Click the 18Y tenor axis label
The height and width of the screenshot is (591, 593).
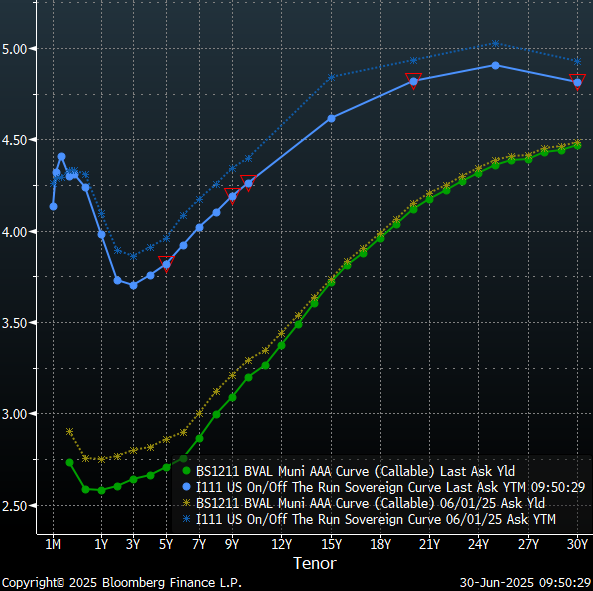coord(380,544)
